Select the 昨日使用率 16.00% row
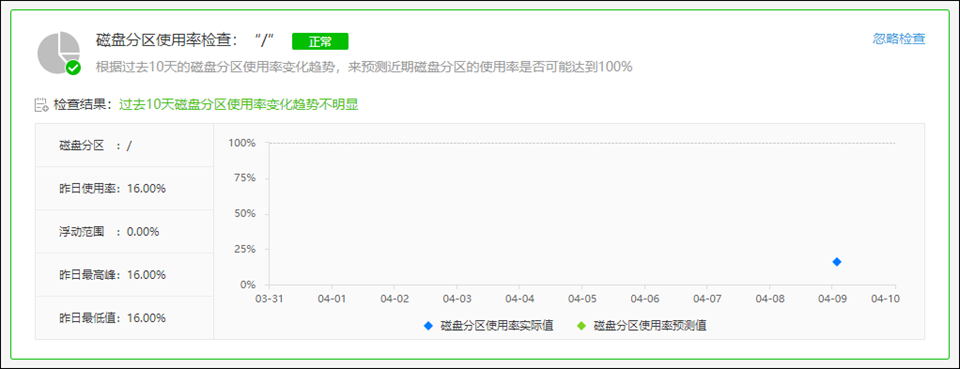The height and width of the screenshot is (369, 960). [x=124, y=188]
